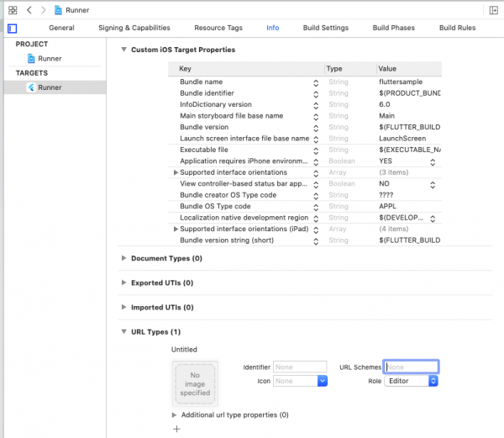
Task: Click the No image specified well
Action: point(195,383)
